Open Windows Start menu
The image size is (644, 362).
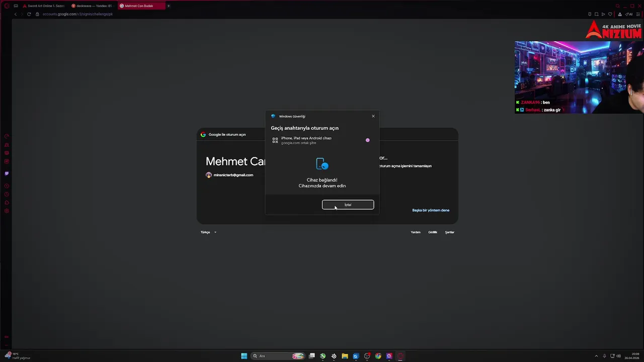(244, 356)
